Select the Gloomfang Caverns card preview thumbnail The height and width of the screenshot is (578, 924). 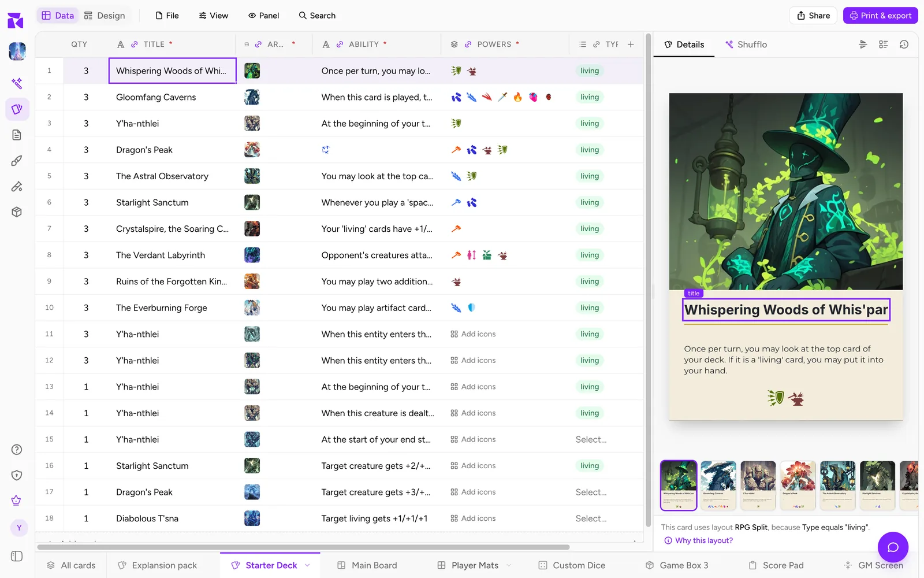[x=718, y=486]
